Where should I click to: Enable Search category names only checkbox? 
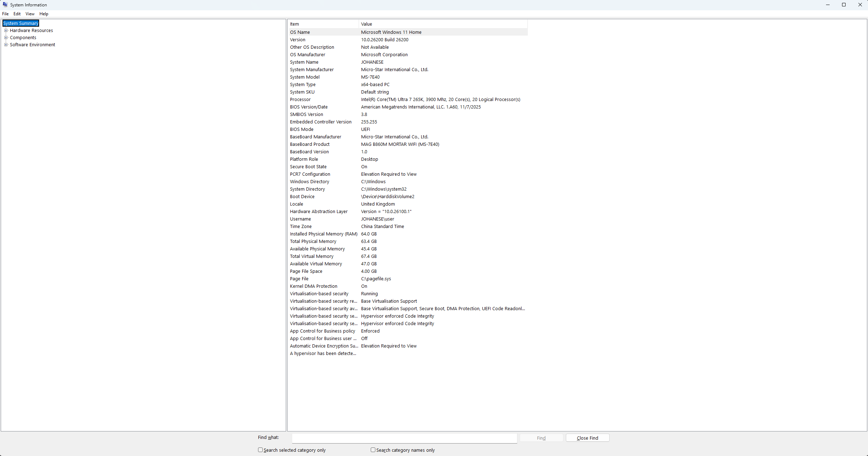pos(373,450)
